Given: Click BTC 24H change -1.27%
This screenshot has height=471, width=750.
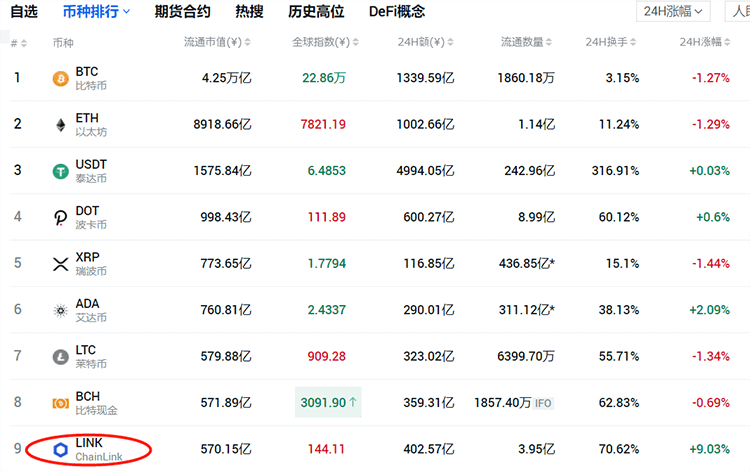Looking at the screenshot, I should (x=711, y=78).
